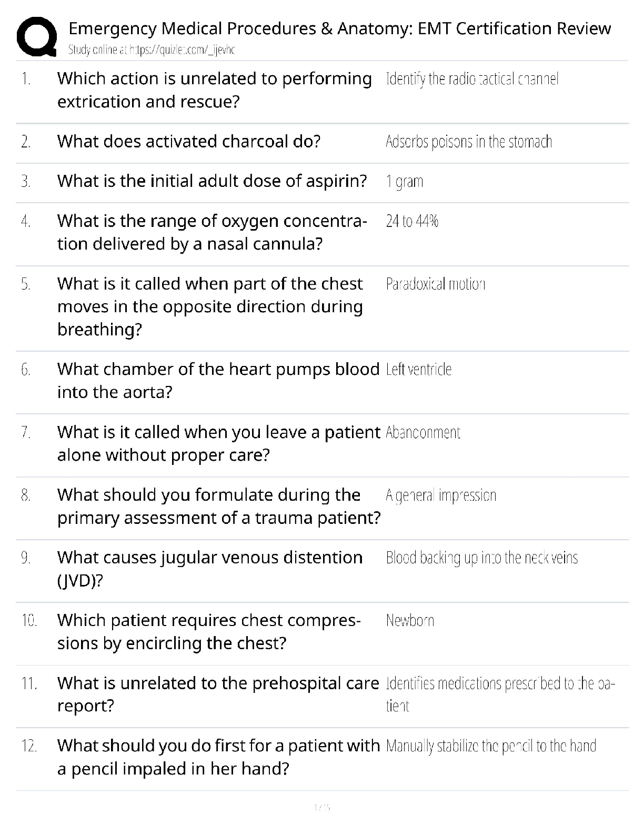644x834 pixels.
Task: Click the '1 gram' answer
Action: [404, 182]
